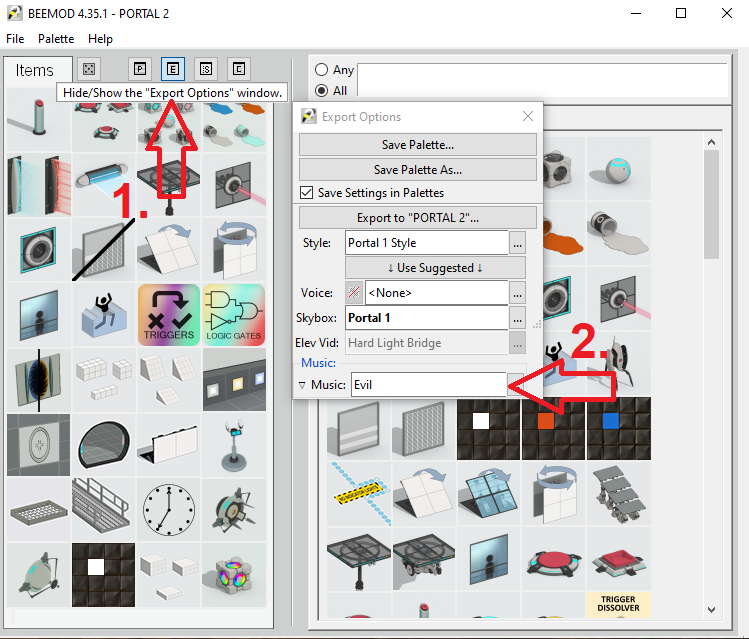Screen dimensions: 749x639
Task: Click the Use Suggested button
Action: 435,268
